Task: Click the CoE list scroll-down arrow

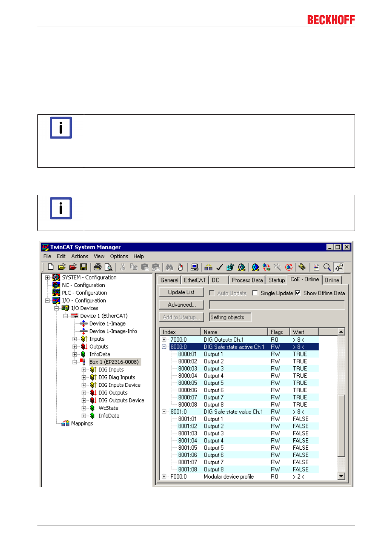Action: 341,476
